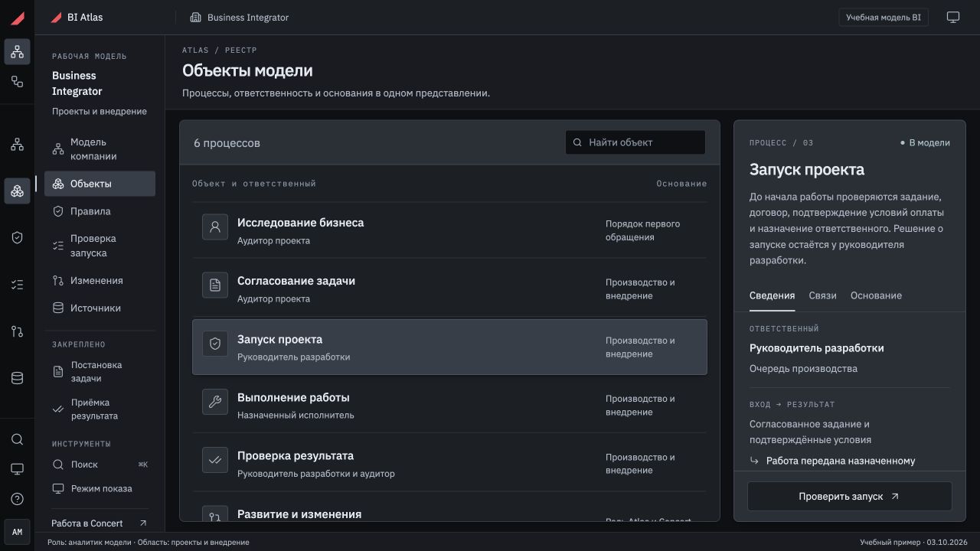Click the shield icon in the Запуск проекта row
Screen dimensions: 980x551
pos(215,344)
